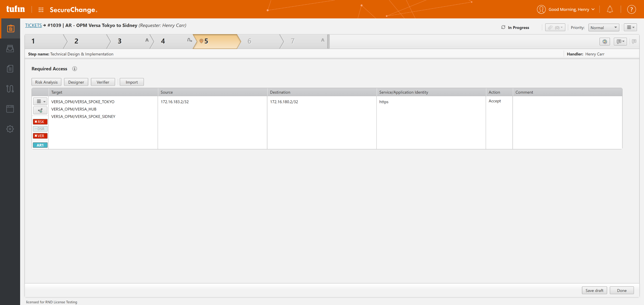Click the red VER status badge

point(40,136)
